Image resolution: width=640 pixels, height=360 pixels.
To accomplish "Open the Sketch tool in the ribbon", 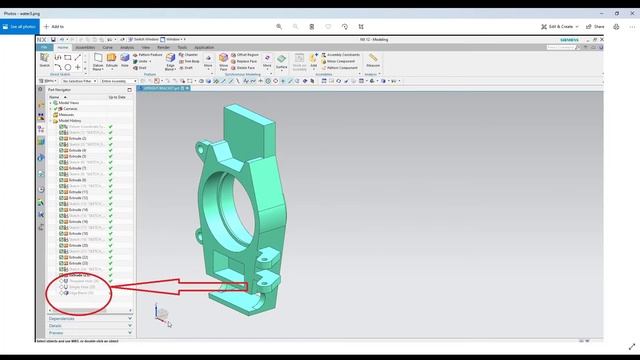I will (44, 60).
